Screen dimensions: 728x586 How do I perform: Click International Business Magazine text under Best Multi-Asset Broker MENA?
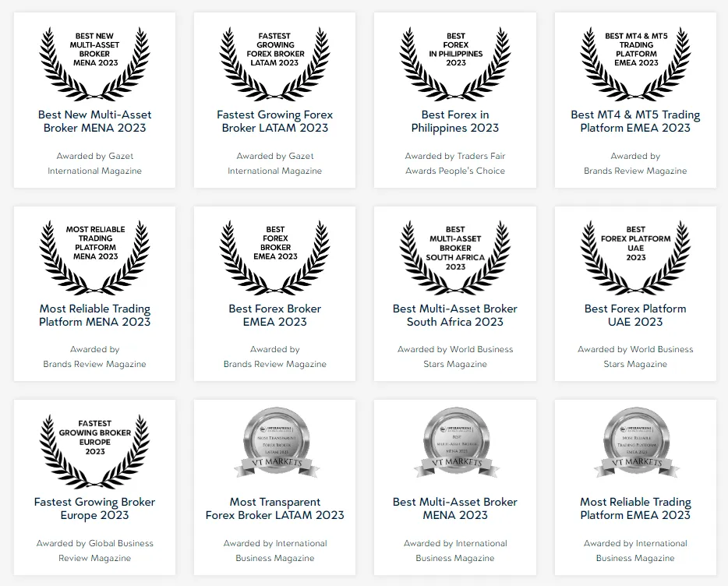[455, 551]
